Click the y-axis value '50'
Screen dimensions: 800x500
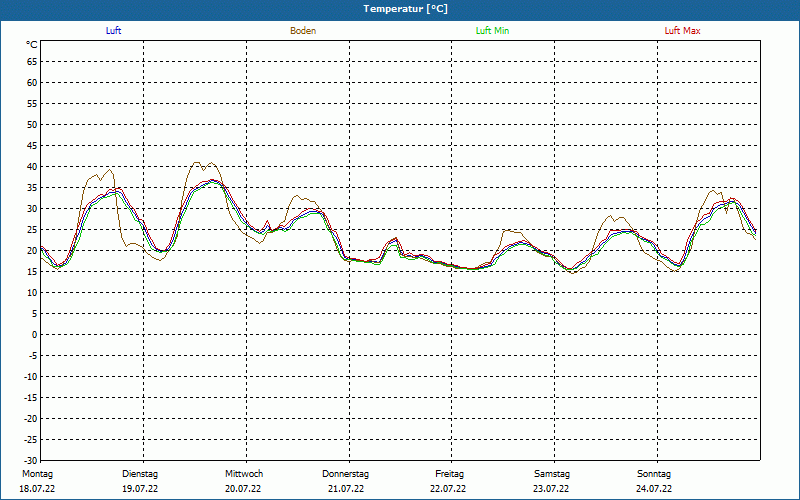click(32, 124)
